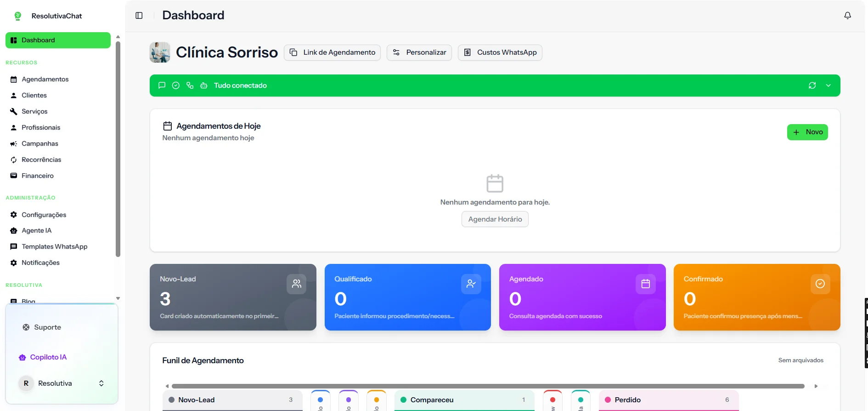This screenshot has height=411, width=868.
Task: Toggle the sidebar panel icon
Action: point(139,16)
